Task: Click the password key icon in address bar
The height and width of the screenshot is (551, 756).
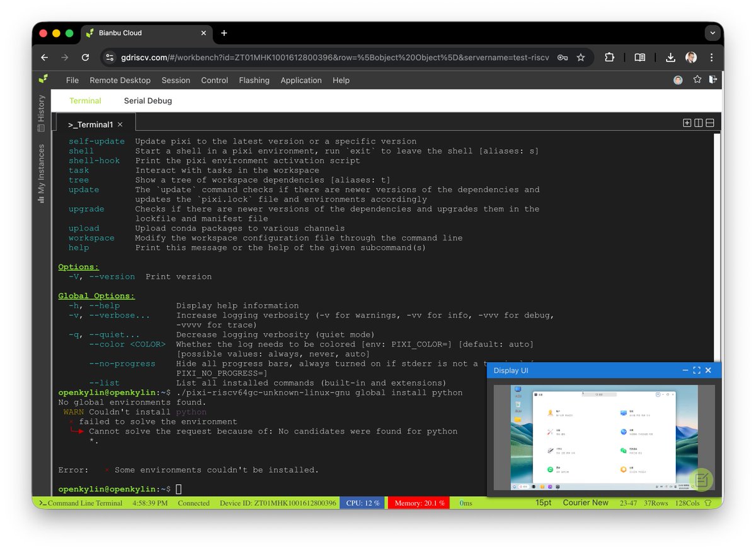Action: [563, 57]
